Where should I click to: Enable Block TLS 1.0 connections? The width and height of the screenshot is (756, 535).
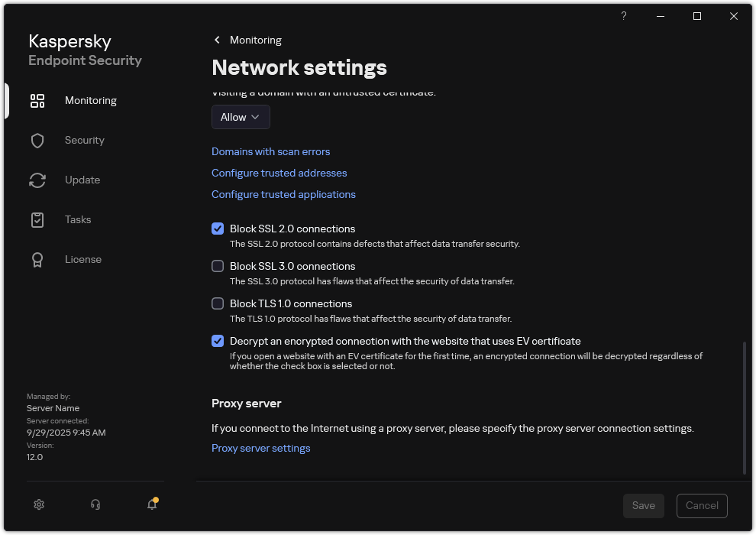point(218,303)
